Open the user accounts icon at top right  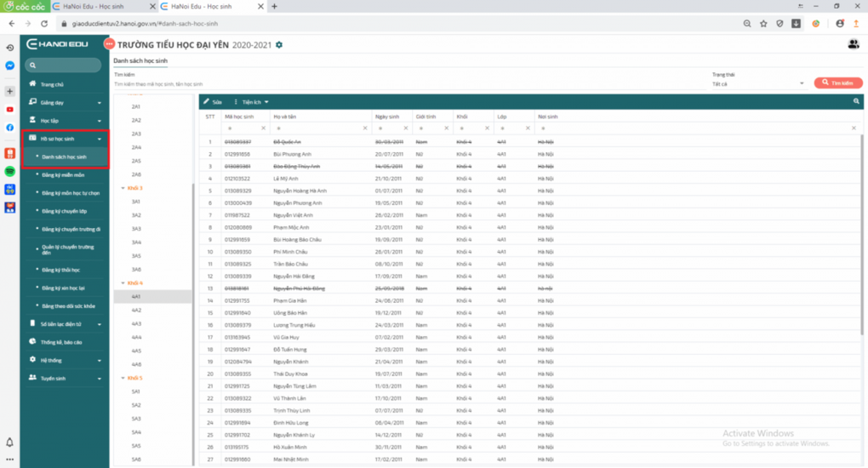pos(854,44)
